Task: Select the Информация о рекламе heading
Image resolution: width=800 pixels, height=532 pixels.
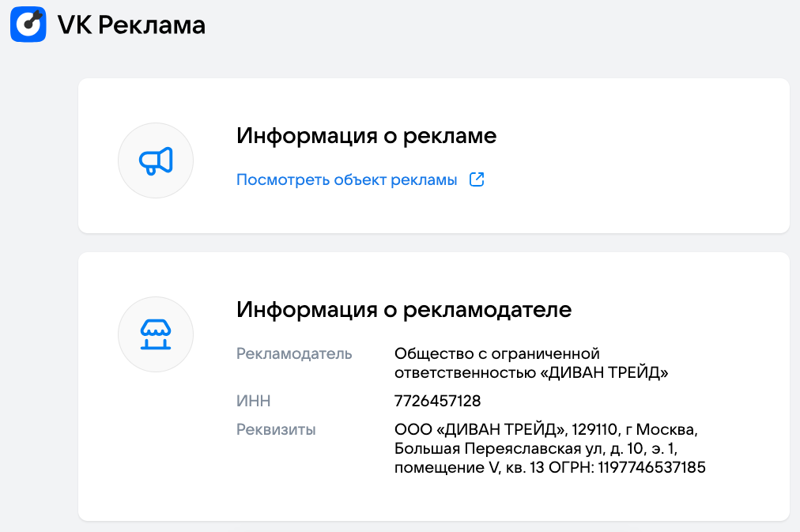Action: coord(366,136)
